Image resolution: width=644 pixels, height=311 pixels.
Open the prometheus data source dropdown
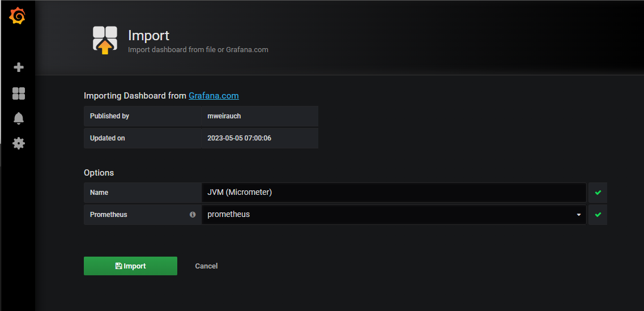click(x=394, y=215)
